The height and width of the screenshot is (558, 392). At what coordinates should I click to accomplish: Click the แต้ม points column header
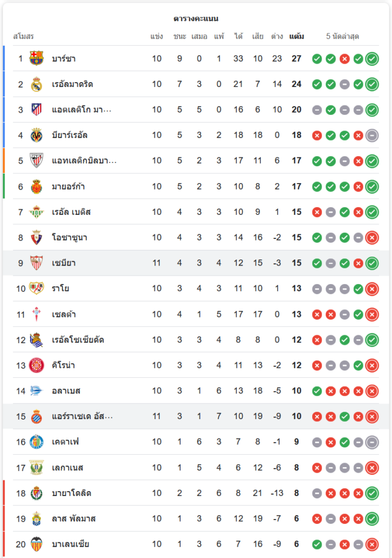[297, 37]
